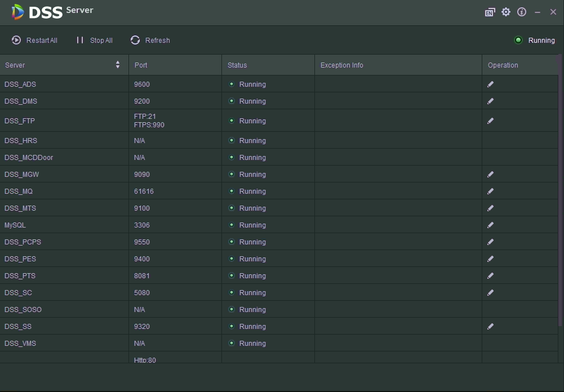Image resolution: width=564 pixels, height=392 pixels.
Task: Click the pencil icon for MySQL row
Action: [x=490, y=225]
